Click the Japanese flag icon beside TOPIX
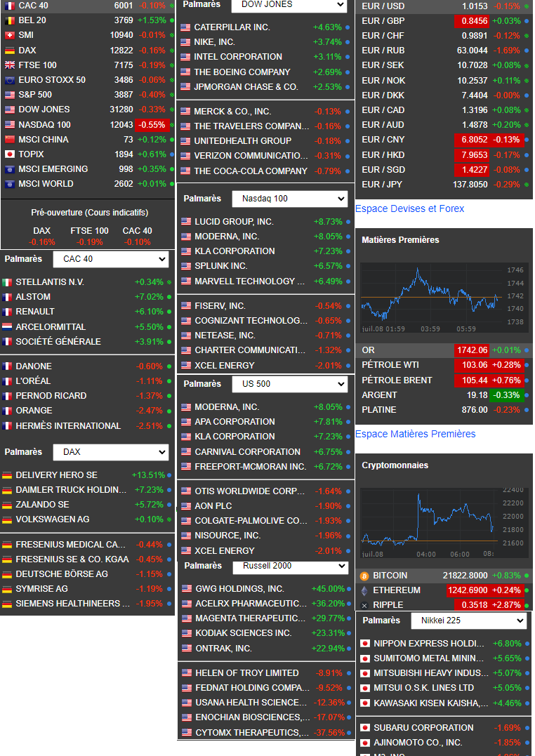This screenshot has height=756, width=535. coord(10,154)
